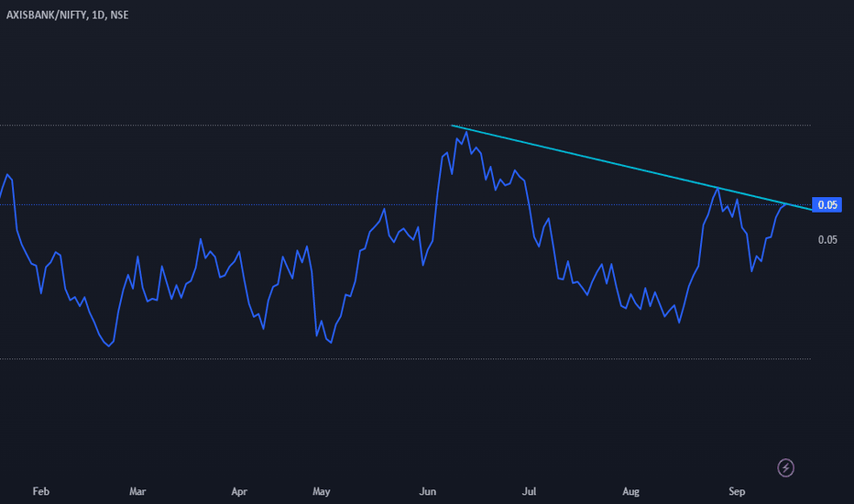Click the AXISBANK/NIFTY symbol name

(47, 16)
